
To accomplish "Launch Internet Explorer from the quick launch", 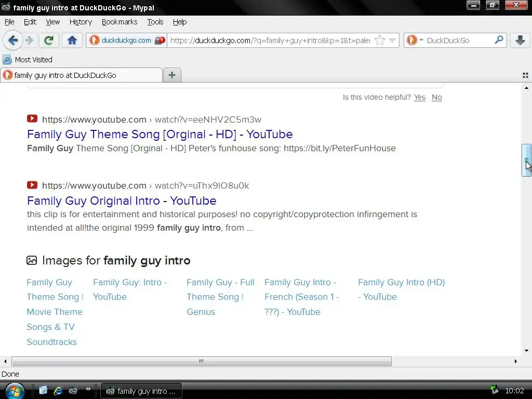I will pyautogui.click(x=58, y=391).
